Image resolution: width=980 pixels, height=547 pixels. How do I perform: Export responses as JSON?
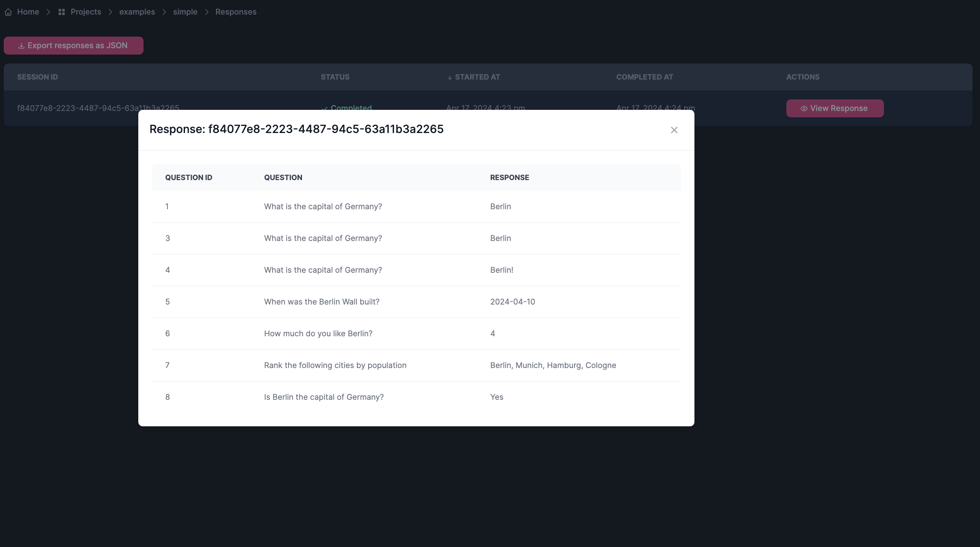[73, 46]
